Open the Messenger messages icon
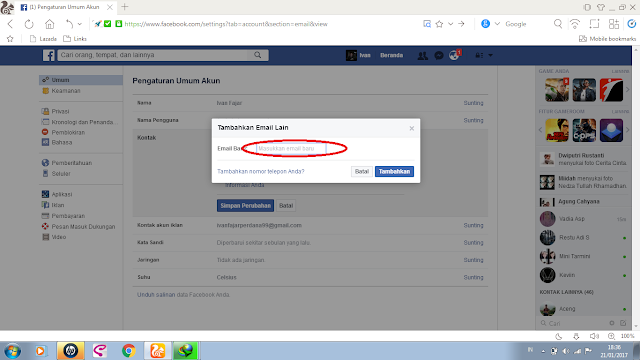This screenshot has width=640, height=360. pos(439,56)
